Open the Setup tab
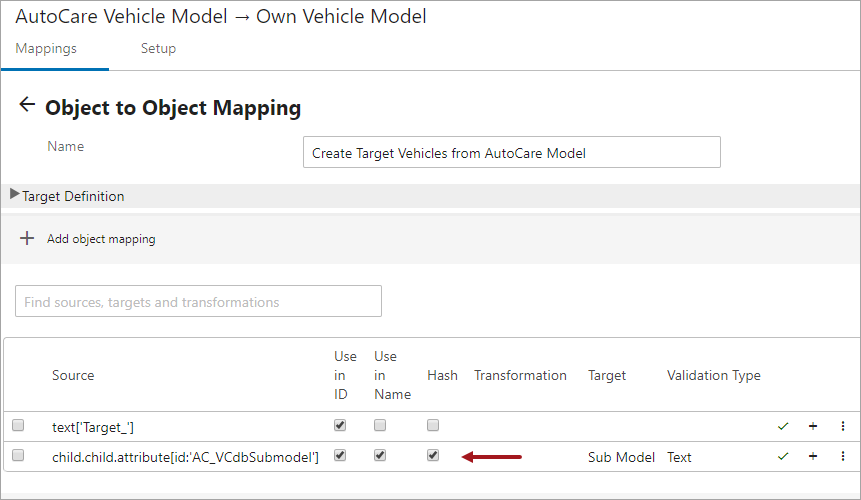 click(158, 48)
